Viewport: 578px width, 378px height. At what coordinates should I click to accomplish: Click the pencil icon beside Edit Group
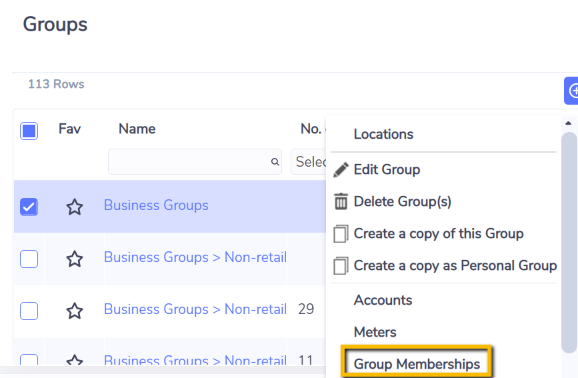[341, 170]
